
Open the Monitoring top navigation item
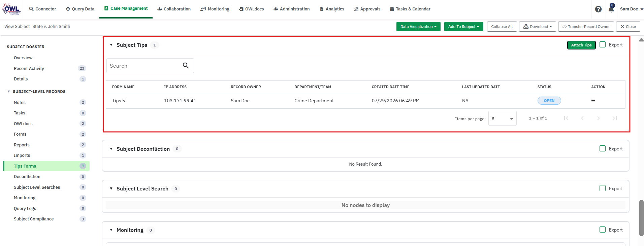[x=215, y=9]
